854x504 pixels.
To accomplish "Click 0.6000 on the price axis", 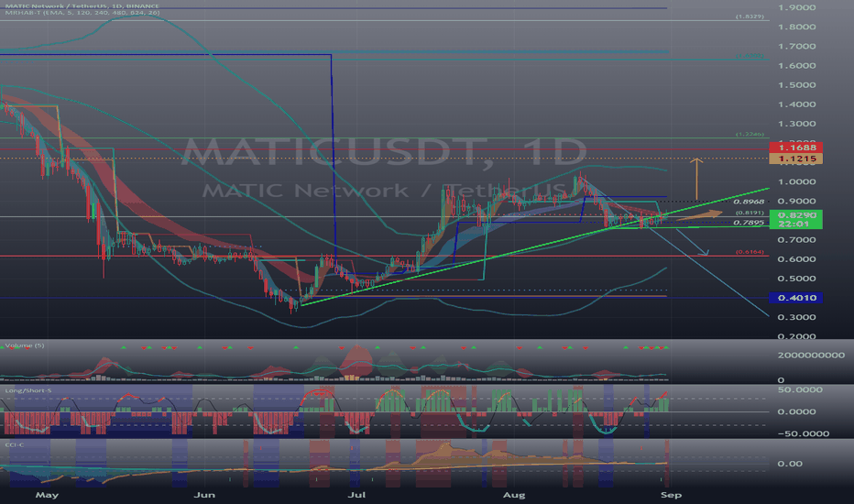I will [x=797, y=259].
